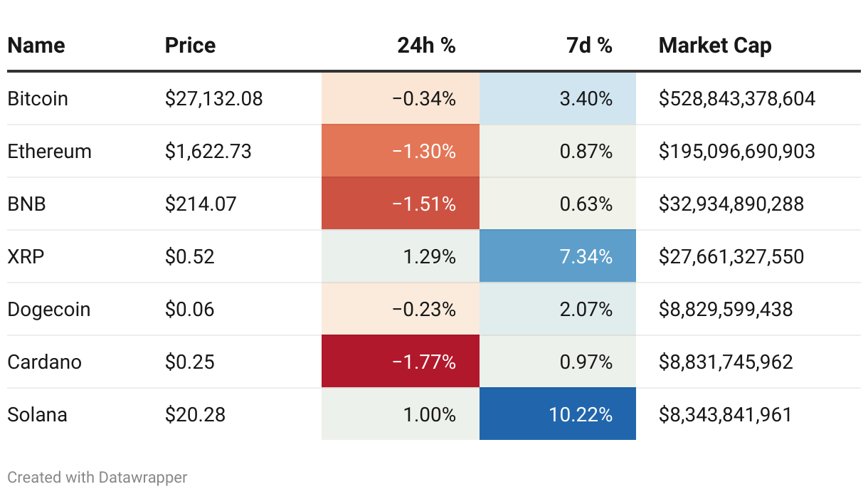
Task: Open the Created with Datawrapper link
Action: [x=97, y=477]
